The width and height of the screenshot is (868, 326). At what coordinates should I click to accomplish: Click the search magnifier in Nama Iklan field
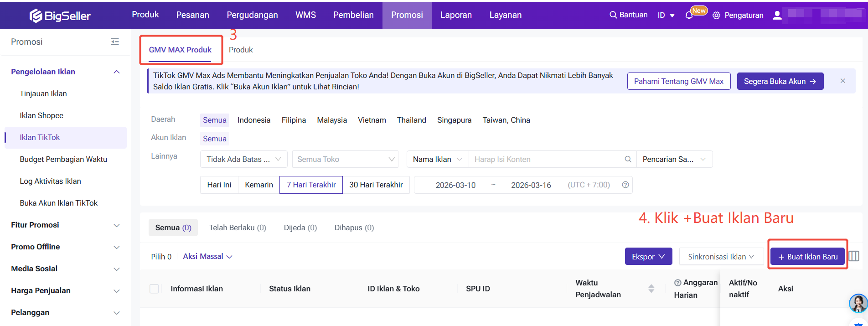628,159
